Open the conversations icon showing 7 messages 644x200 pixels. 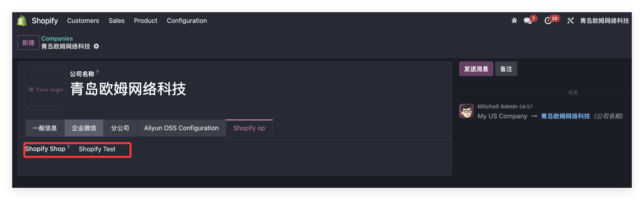click(528, 21)
